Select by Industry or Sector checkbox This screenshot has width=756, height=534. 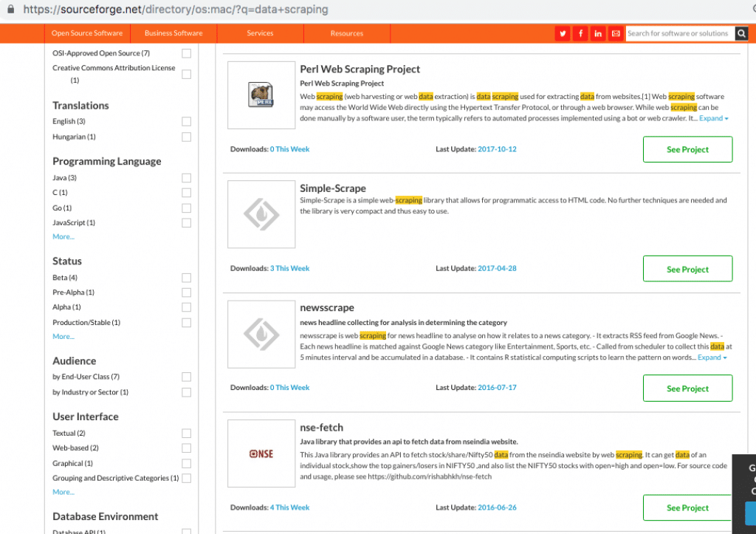click(186, 393)
